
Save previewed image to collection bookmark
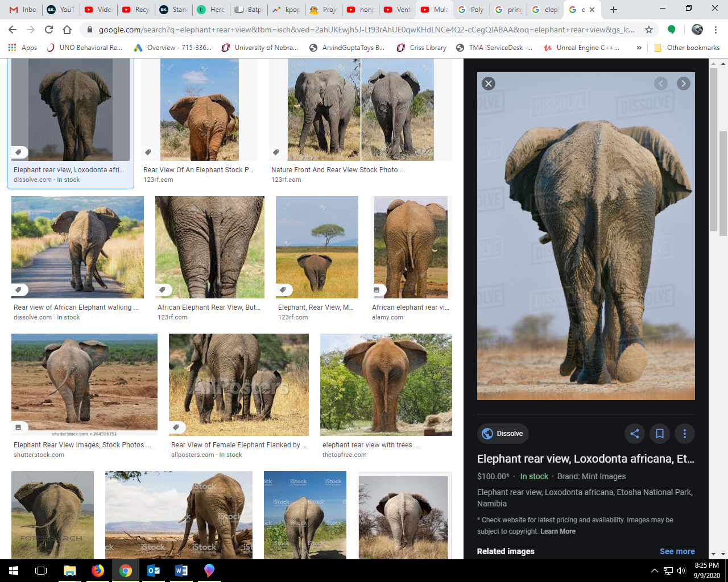[x=660, y=434]
